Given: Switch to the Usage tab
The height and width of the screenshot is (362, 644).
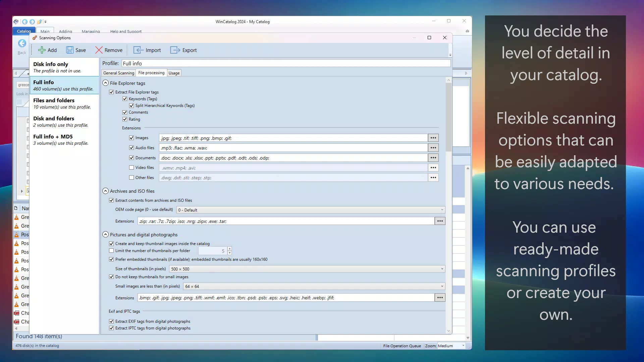Looking at the screenshot, I should click(174, 73).
